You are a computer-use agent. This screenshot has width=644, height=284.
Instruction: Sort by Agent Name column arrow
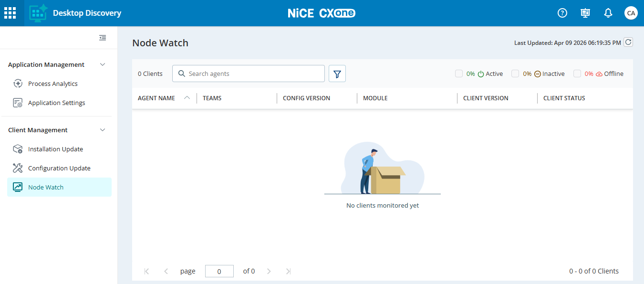click(x=187, y=98)
